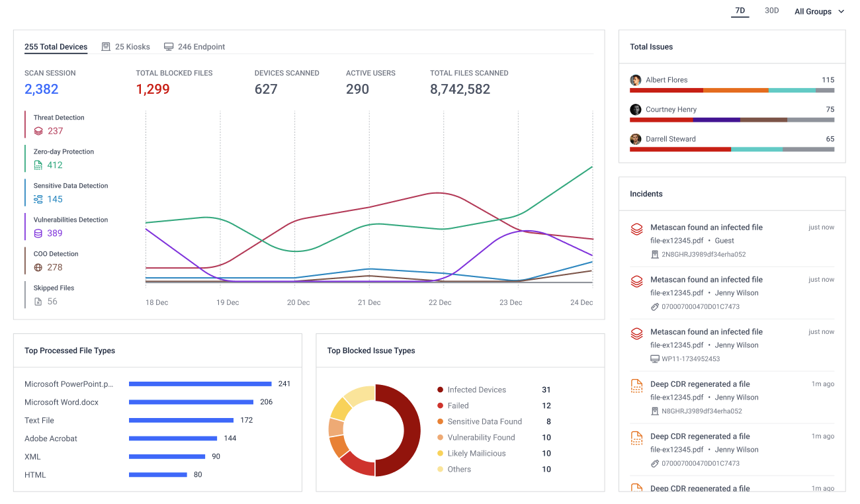
Task: Click the Zero-day Protection file icon
Action: (x=38, y=165)
